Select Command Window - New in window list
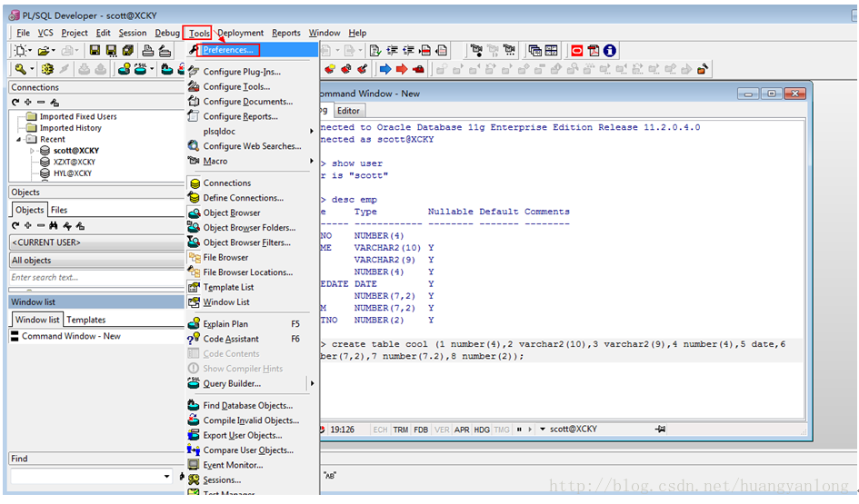 71,336
